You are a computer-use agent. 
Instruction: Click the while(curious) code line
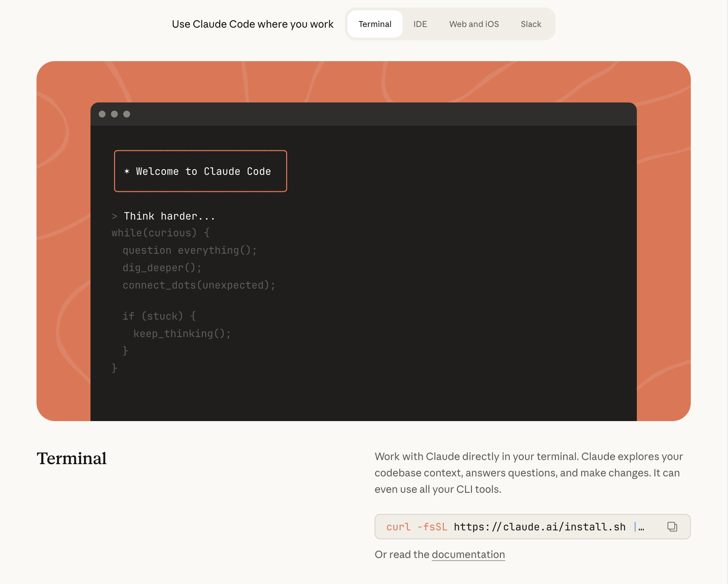pos(160,233)
